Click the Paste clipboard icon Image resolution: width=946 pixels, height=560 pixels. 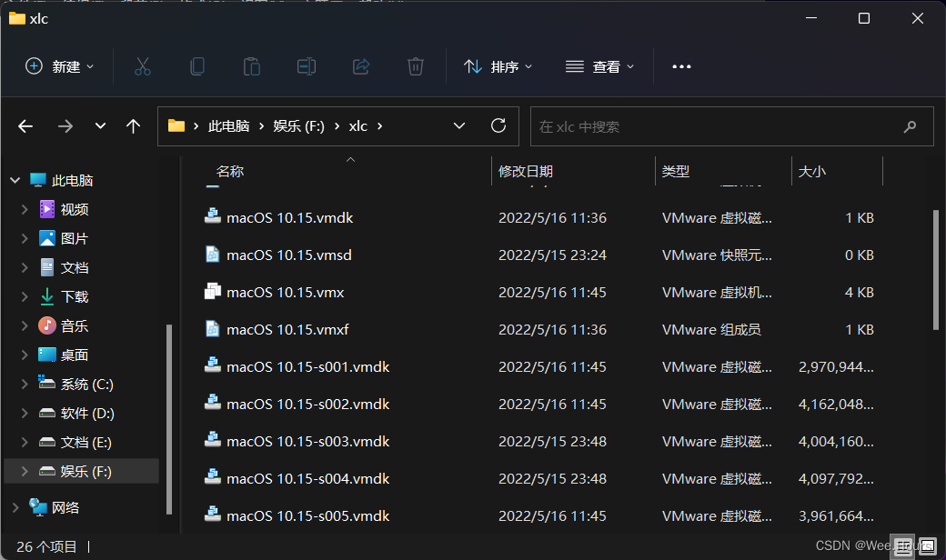(252, 66)
